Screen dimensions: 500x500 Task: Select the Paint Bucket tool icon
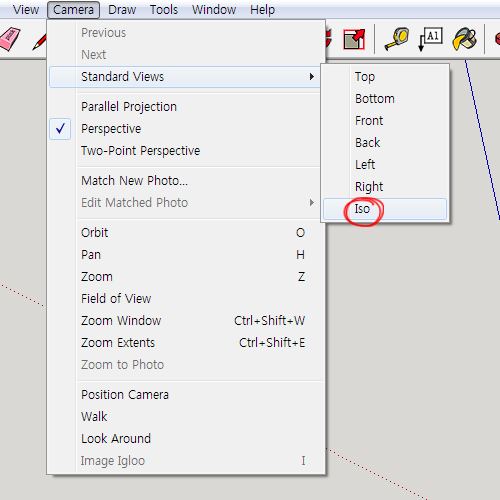(x=464, y=39)
